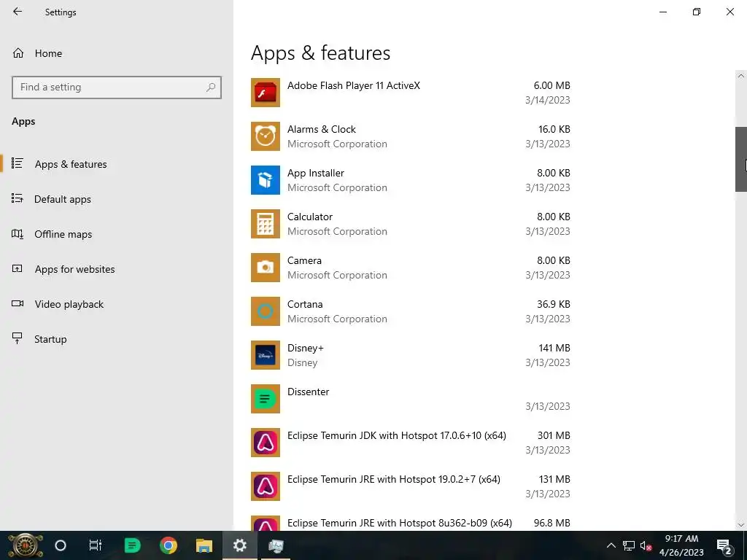Select the Adobe Flash Player 11 ActiveX entry
Image resolution: width=747 pixels, height=560 pixels.
coord(354,86)
